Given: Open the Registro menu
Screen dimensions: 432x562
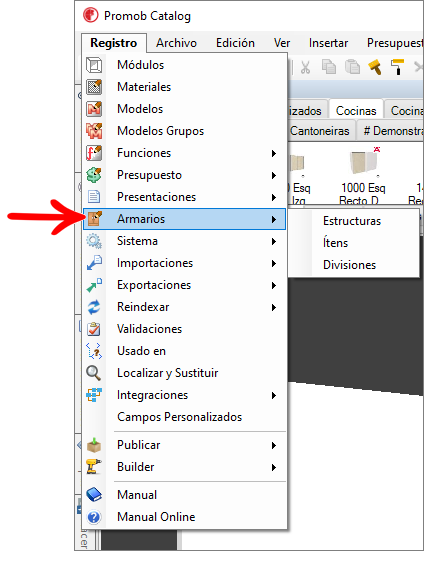Looking at the screenshot, I should tap(114, 43).
